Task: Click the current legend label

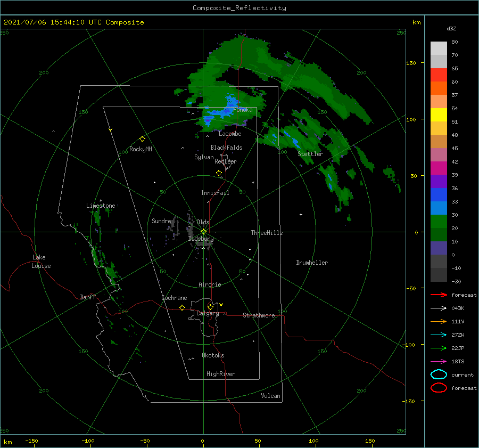Action: point(463,375)
